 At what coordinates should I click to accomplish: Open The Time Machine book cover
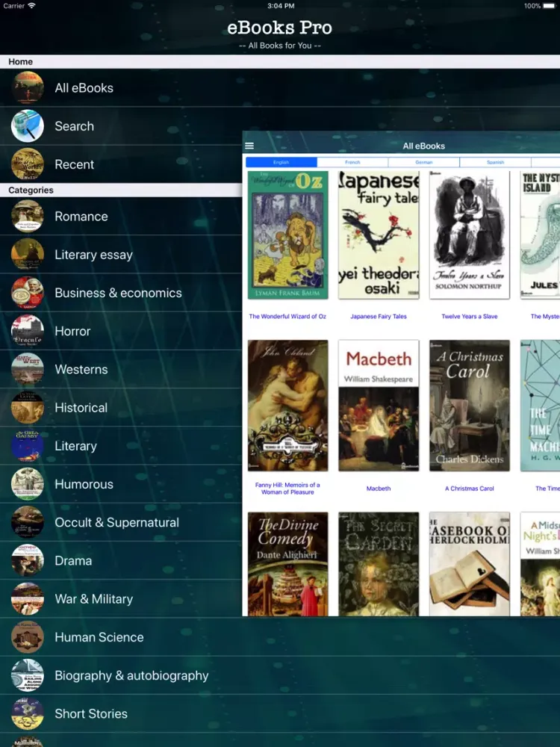pos(540,406)
